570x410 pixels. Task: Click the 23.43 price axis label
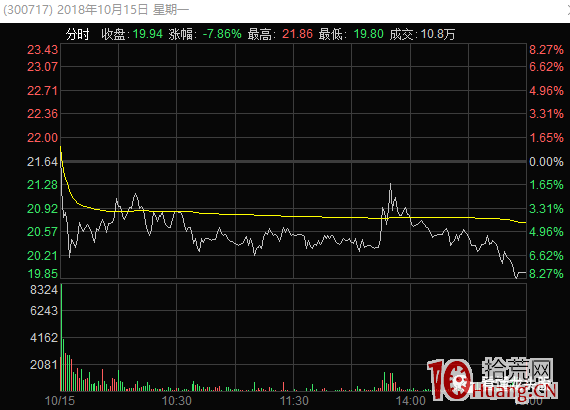pyautogui.click(x=43, y=49)
